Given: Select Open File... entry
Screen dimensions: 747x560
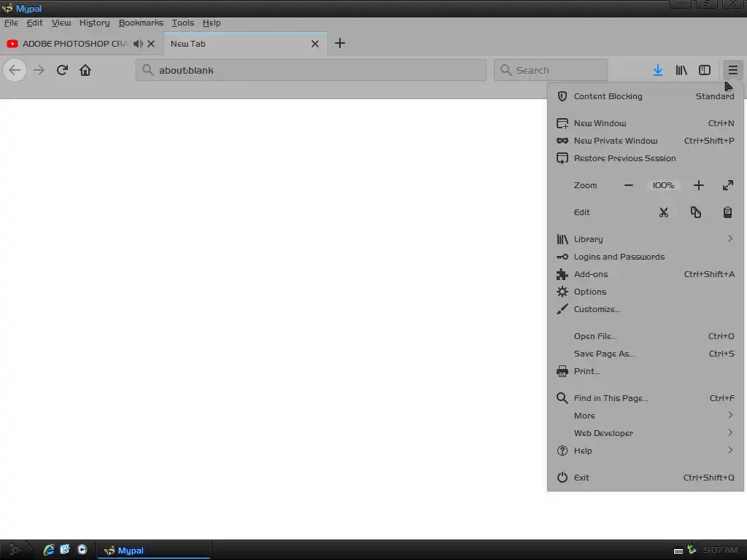Looking at the screenshot, I should coord(646,336).
